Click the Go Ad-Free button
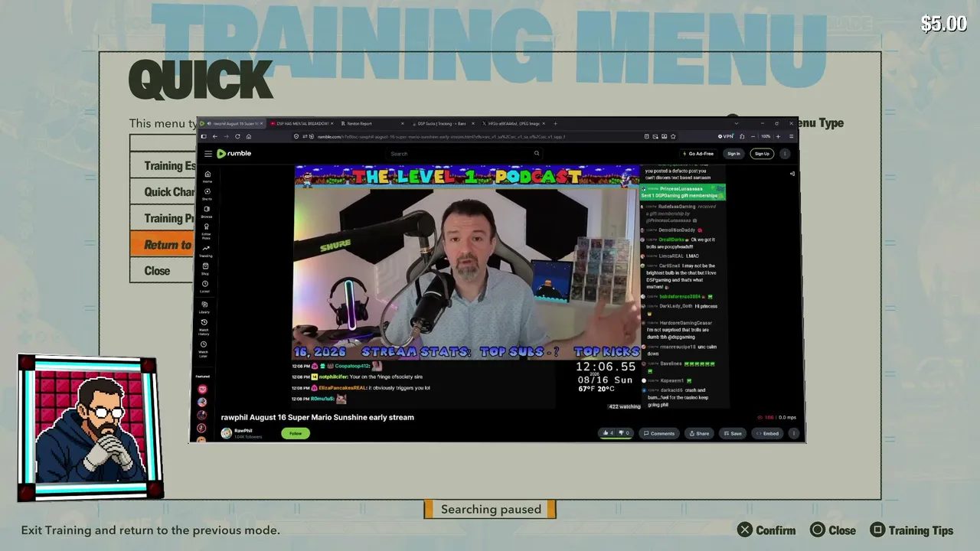 (699, 154)
